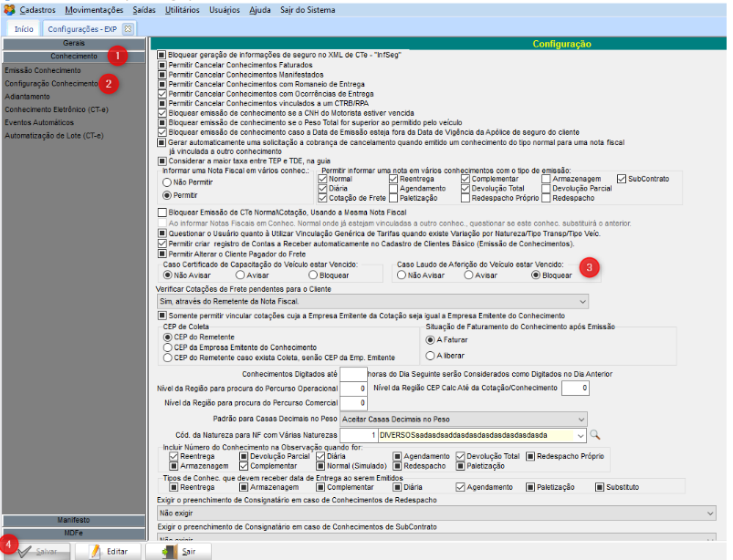The height and width of the screenshot is (560, 733).
Task: Click the Editar pencil icon
Action: click(x=95, y=552)
